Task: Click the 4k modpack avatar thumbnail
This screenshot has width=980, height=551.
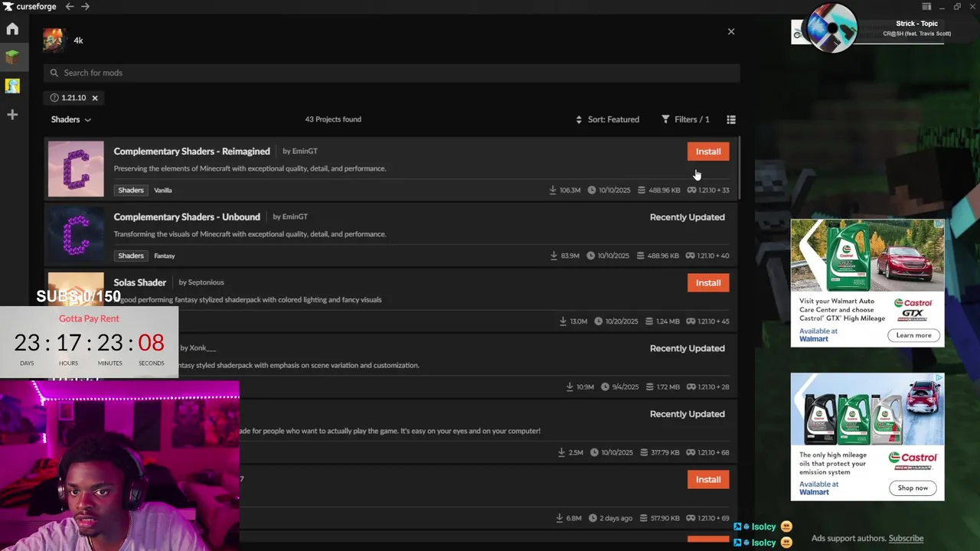Action: point(54,40)
